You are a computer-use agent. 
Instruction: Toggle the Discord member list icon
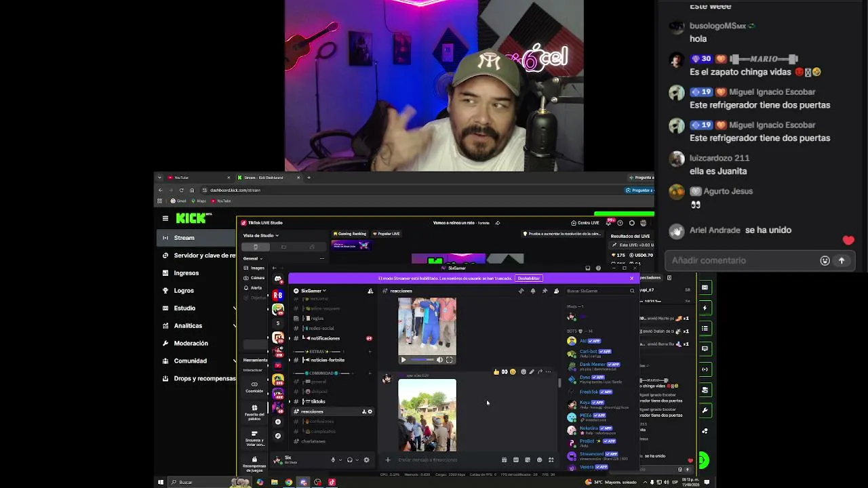556,291
